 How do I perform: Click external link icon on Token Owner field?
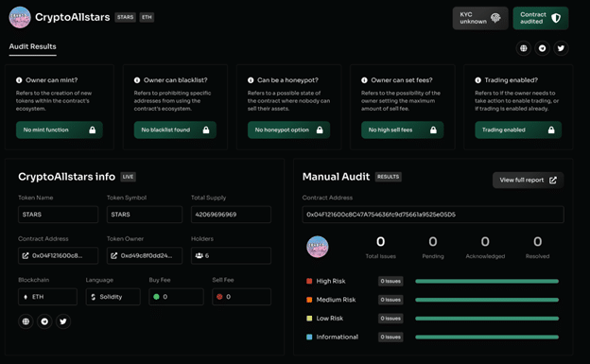[114, 255]
